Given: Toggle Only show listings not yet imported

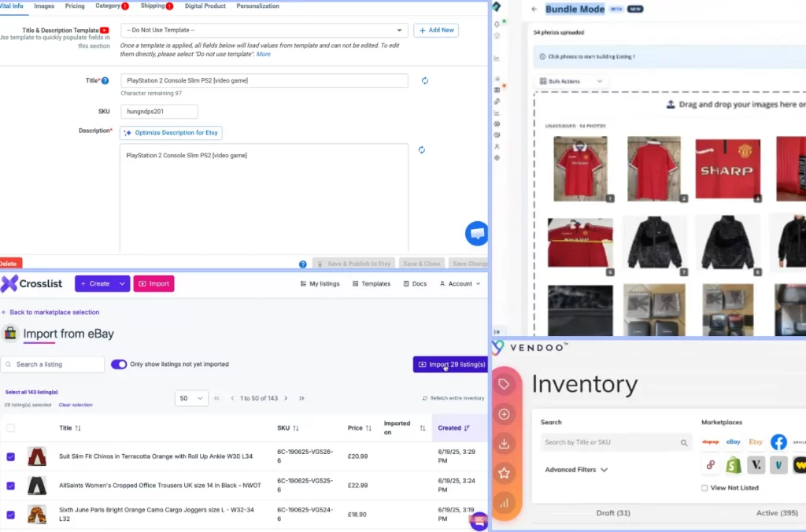Looking at the screenshot, I should pyautogui.click(x=119, y=364).
